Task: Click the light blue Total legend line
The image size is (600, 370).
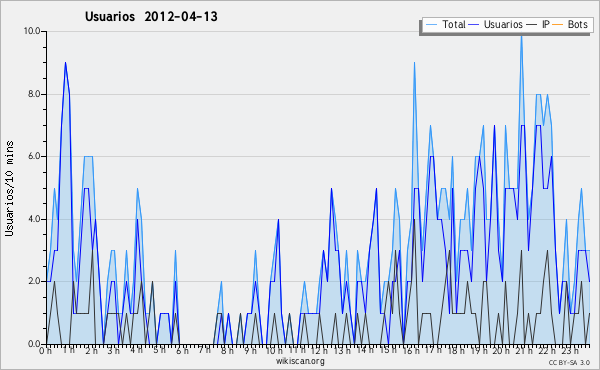Action: pos(431,25)
